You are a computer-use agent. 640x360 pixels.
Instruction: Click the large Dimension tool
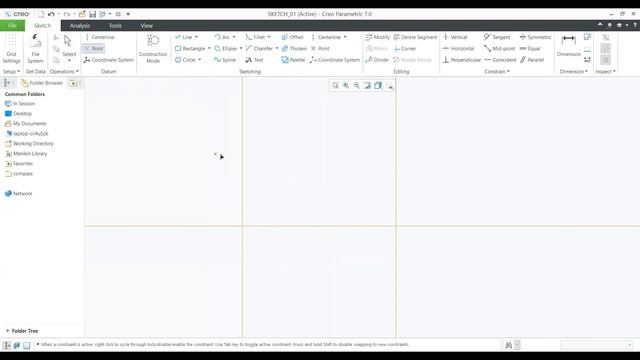pyautogui.click(x=569, y=46)
